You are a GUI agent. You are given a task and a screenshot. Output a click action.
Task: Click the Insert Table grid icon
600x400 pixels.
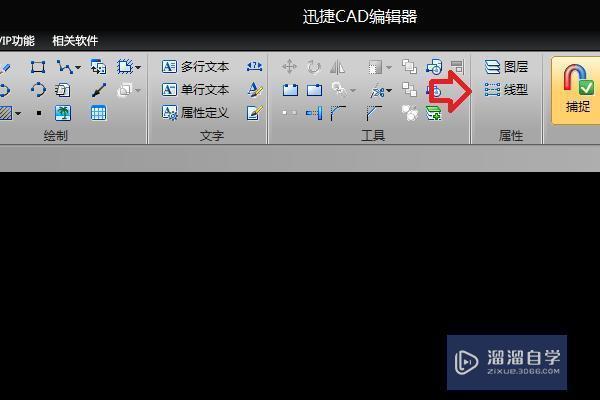click(98, 113)
